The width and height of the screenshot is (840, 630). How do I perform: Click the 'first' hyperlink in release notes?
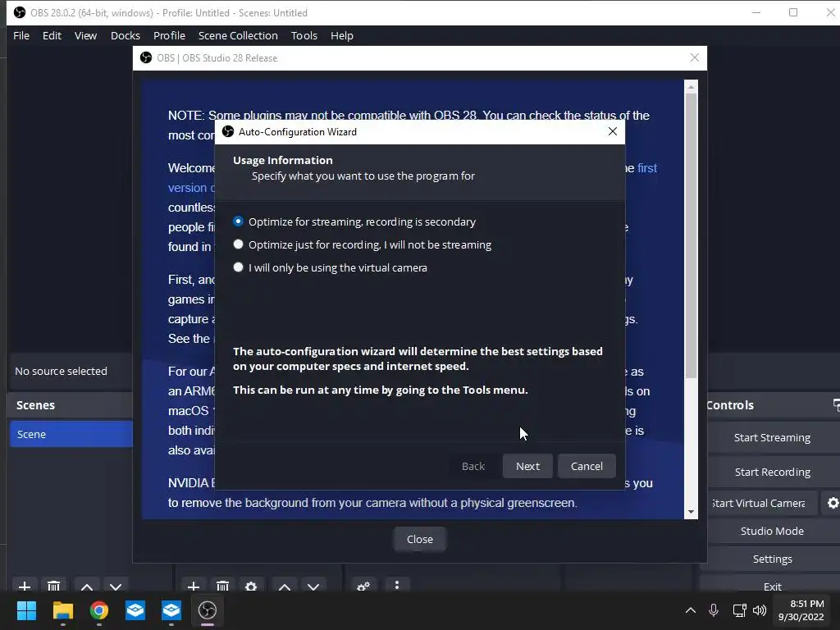click(647, 167)
